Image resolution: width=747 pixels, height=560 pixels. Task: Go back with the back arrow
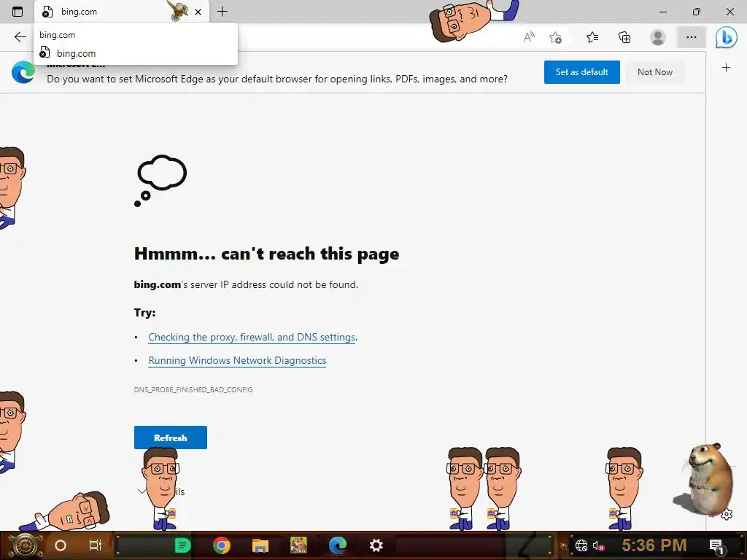click(x=20, y=37)
